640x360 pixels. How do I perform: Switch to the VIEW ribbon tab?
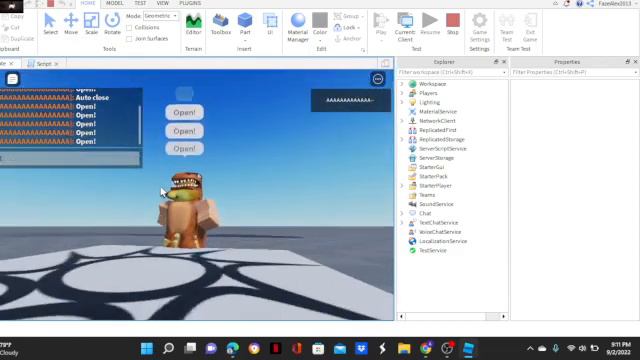(162, 3)
